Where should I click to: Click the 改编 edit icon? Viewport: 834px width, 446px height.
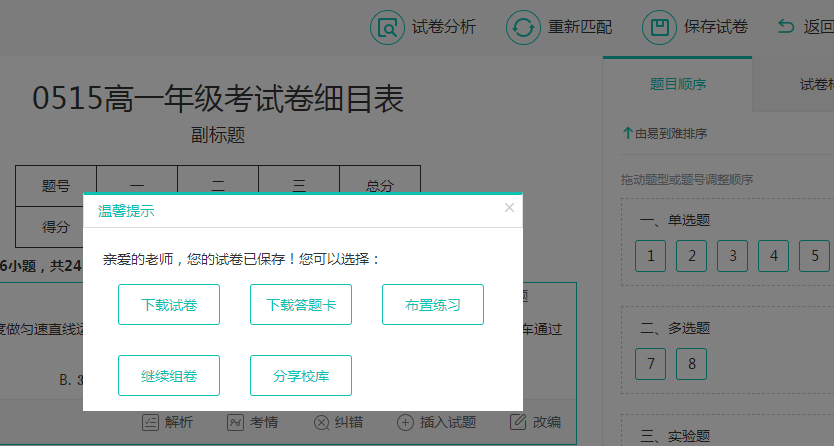(x=518, y=422)
